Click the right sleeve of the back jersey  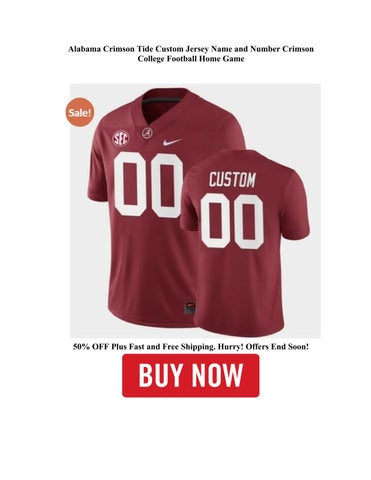[x=295, y=207]
